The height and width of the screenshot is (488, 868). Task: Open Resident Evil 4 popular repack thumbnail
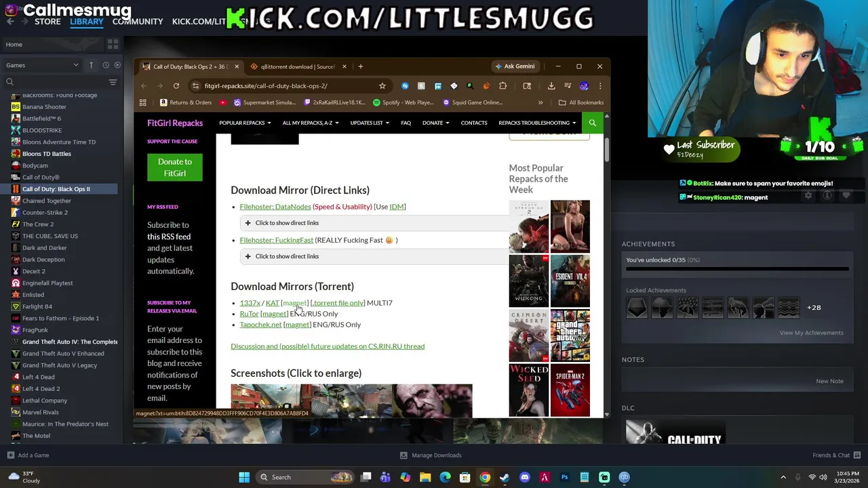point(570,281)
